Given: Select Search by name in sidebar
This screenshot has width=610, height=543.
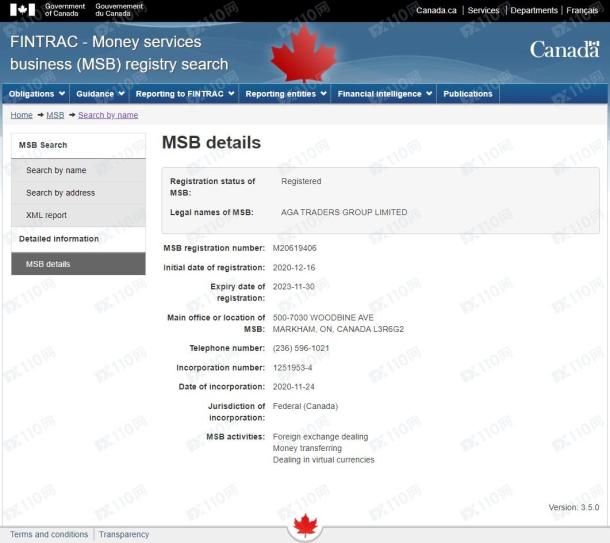Looking at the screenshot, I should pos(78,170).
